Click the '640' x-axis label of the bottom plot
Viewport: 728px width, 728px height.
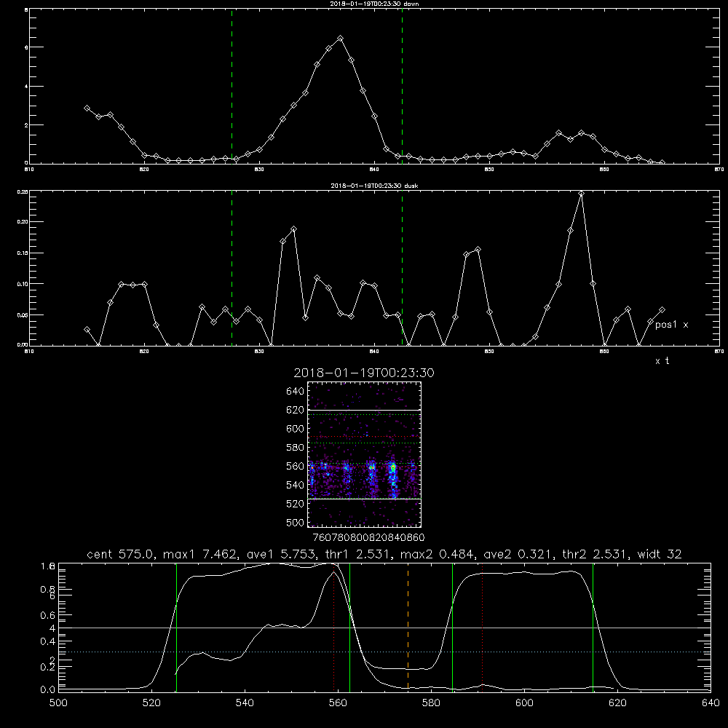[x=711, y=703]
